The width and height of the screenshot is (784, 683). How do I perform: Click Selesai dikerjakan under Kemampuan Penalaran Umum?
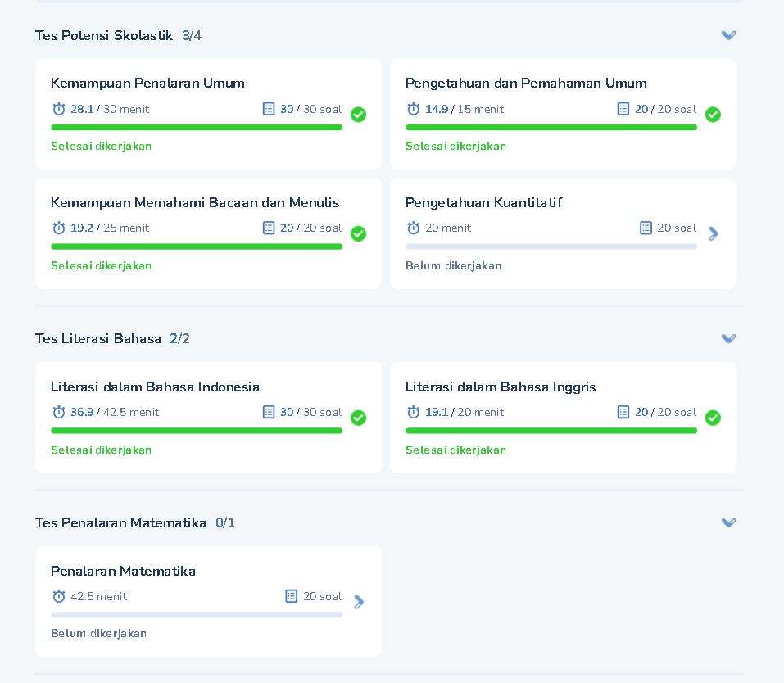[101, 146]
